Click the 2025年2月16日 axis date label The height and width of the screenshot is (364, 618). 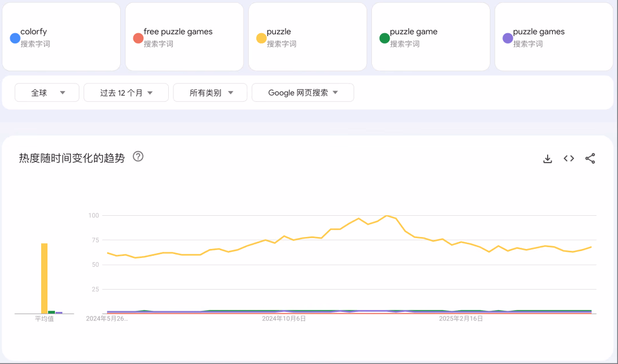461,319
